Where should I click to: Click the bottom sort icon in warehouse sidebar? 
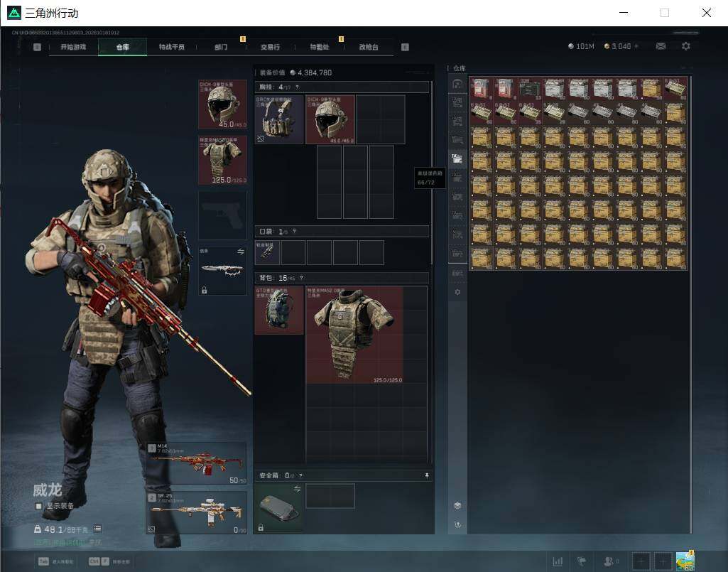click(x=457, y=524)
